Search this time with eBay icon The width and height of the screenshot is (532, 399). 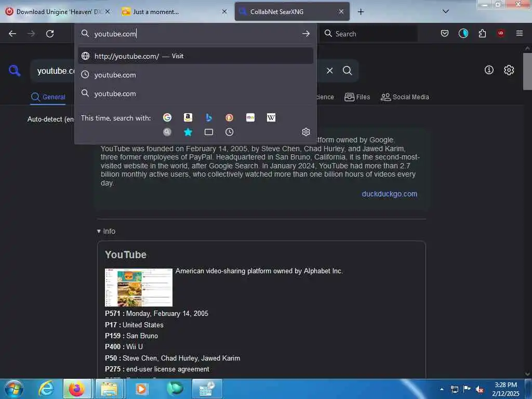[x=250, y=117]
